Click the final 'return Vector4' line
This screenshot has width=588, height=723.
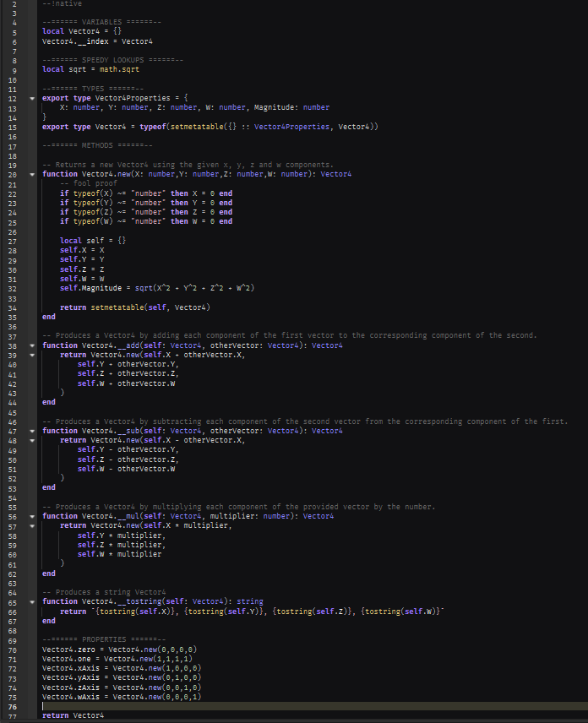73,715
